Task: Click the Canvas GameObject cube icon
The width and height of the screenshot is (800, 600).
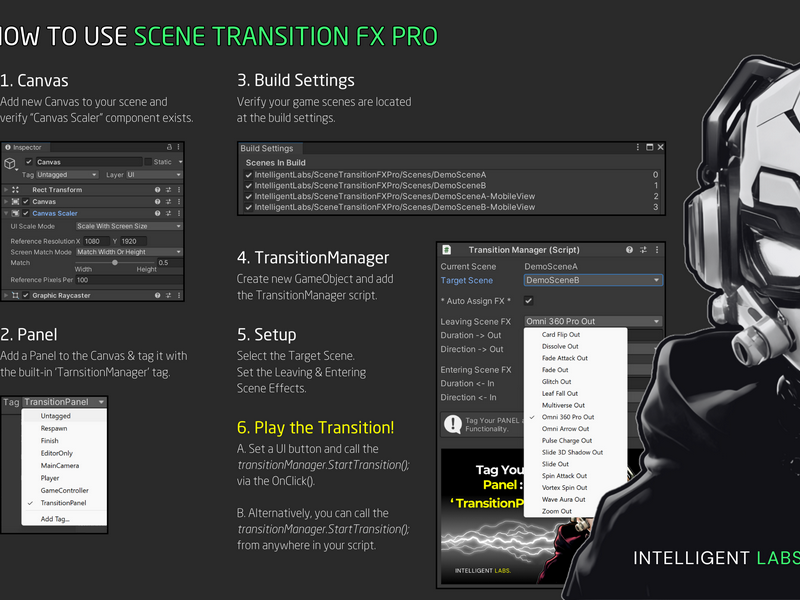Action: [x=10, y=163]
